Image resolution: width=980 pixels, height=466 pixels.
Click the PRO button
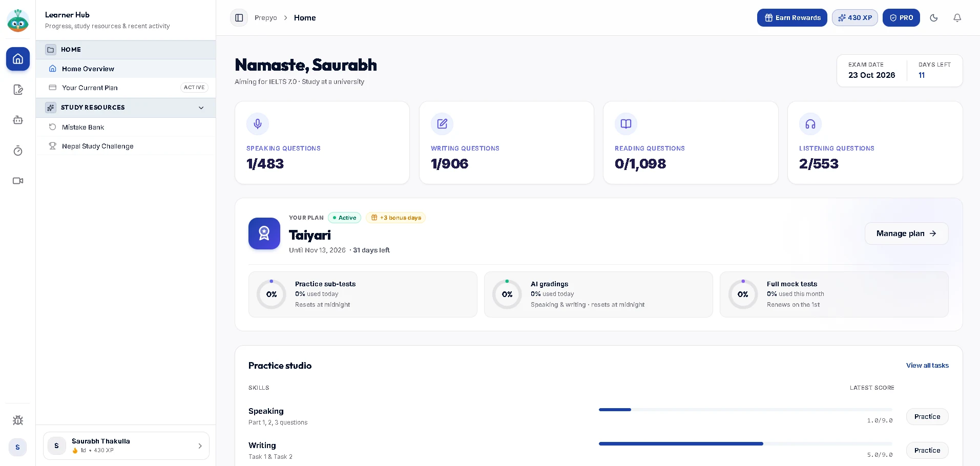pos(901,18)
